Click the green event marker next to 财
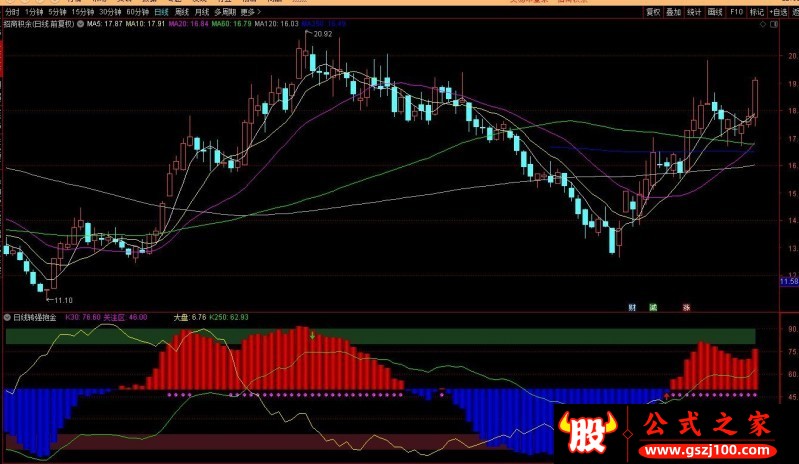The height and width of the screenshot is (464, 799). tap(653, 307)
